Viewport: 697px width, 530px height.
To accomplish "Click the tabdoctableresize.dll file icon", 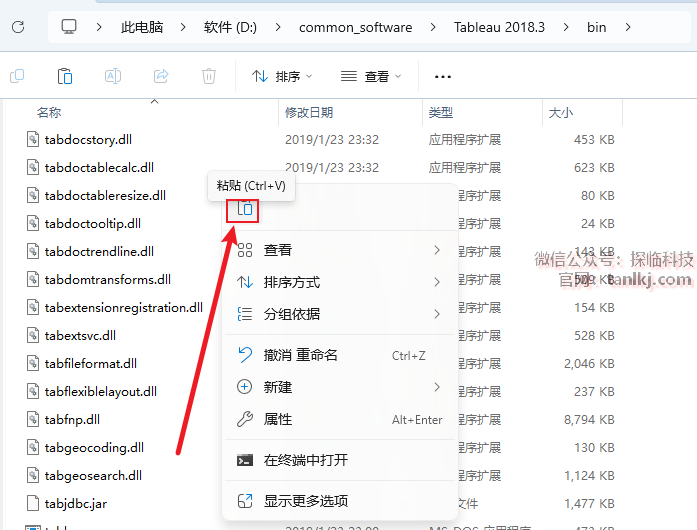I will tap(33, 195).
